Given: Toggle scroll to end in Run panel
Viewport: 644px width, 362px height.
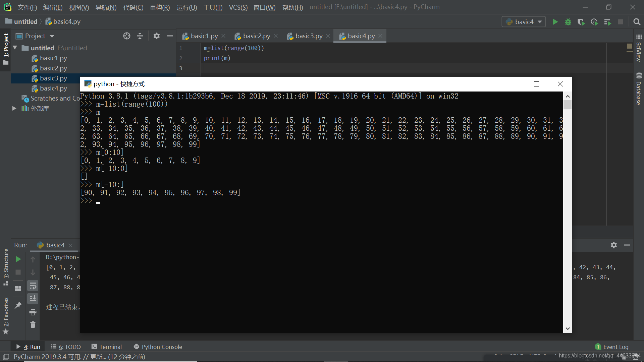Looking at the screenshot, I should (33, 298).
